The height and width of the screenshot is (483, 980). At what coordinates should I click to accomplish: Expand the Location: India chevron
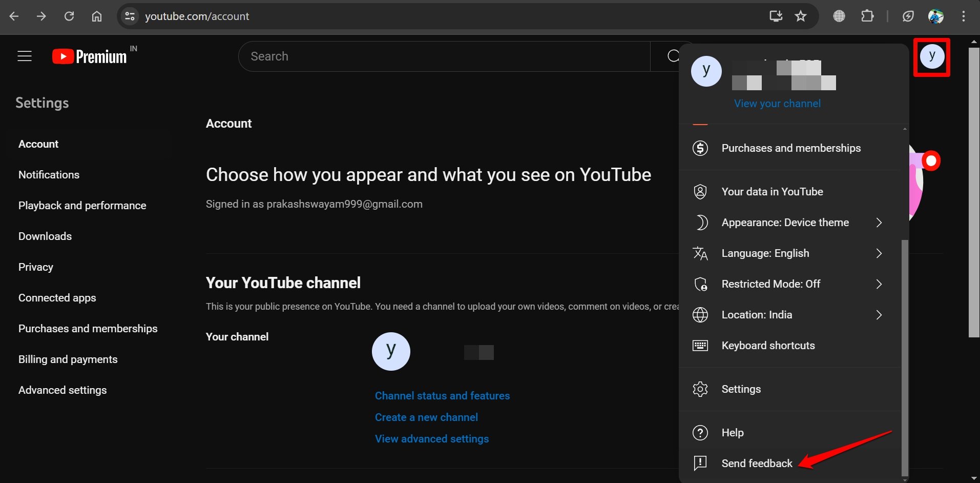(x=879, y=315)
